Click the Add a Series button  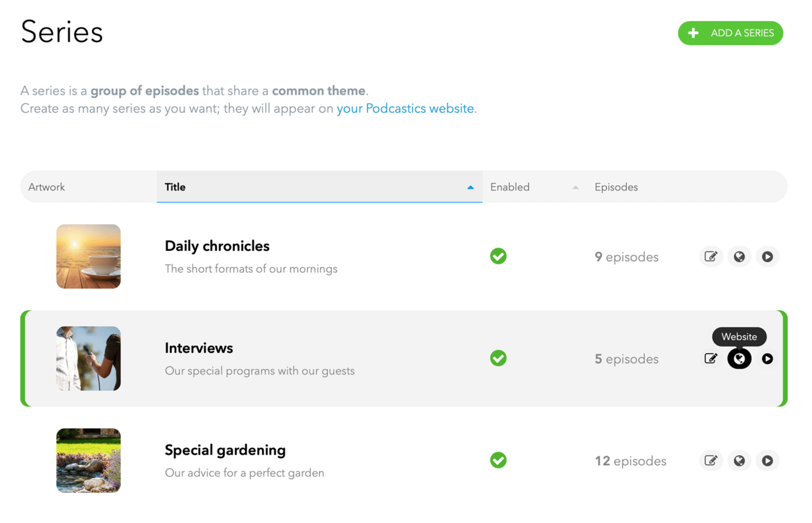[x=730, y=33]
